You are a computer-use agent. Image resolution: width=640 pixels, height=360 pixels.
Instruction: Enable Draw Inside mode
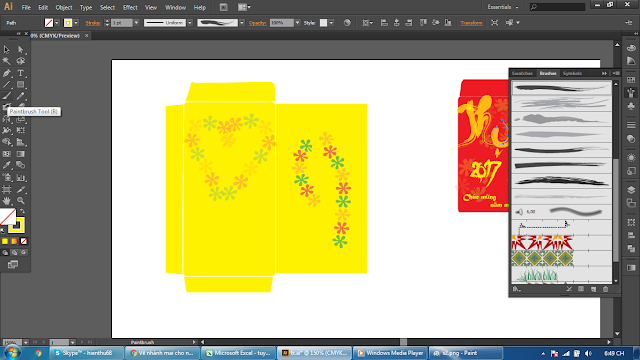click(x=24, y=253)
